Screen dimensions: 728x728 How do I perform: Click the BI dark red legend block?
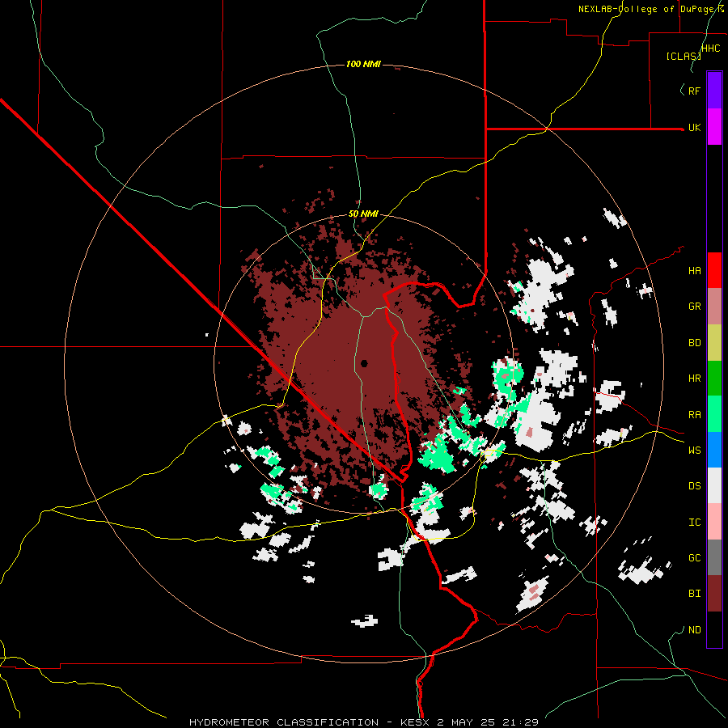pos(714,594)
